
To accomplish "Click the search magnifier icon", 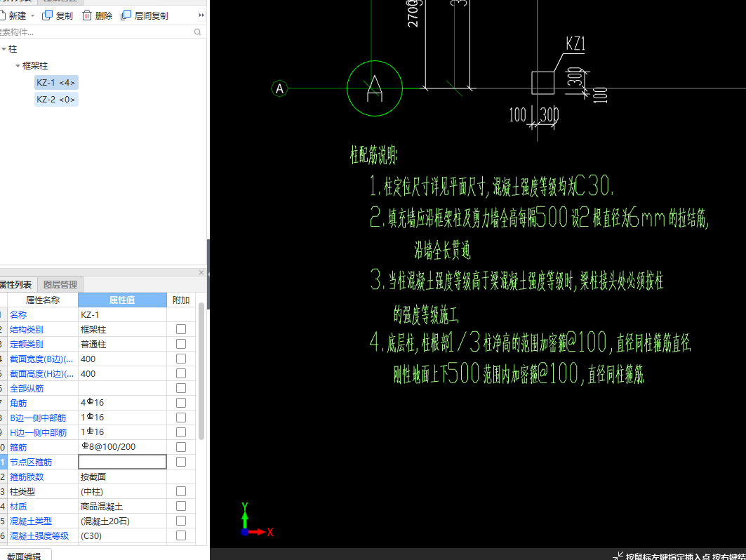I will pyautogui.click(x=197, y=32).
